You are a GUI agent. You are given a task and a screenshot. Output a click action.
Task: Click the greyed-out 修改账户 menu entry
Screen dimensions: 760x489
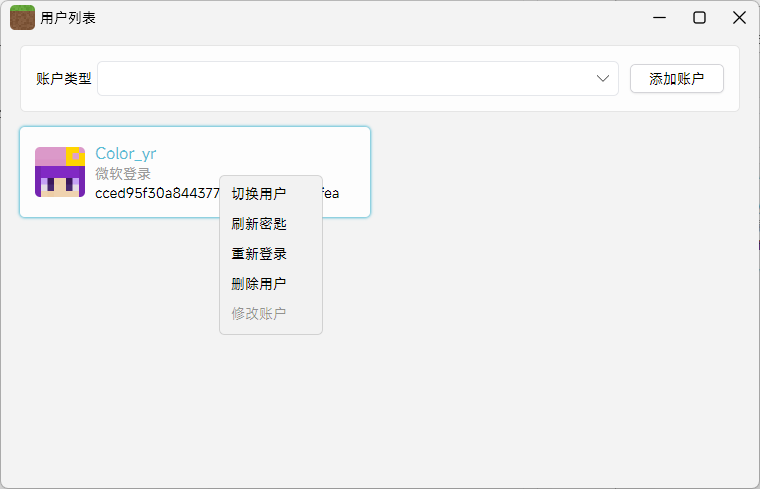click(x=259, y=314)
